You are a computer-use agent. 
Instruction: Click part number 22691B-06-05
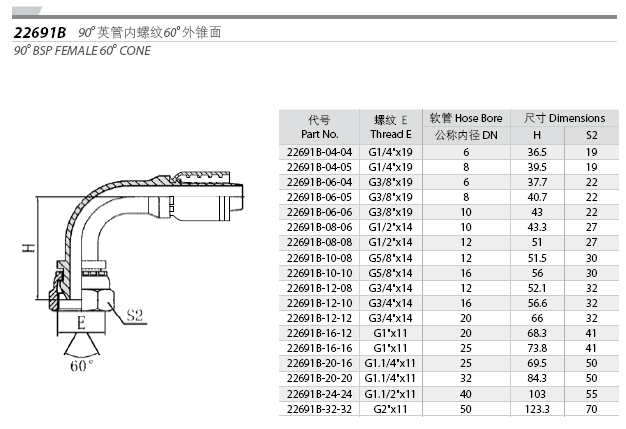319,197
